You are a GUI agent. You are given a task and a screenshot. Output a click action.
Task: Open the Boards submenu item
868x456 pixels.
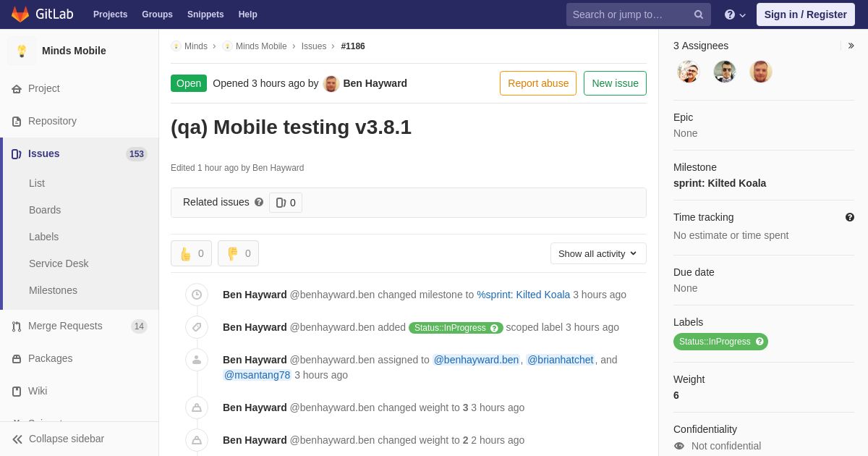(x=45, y=210)
